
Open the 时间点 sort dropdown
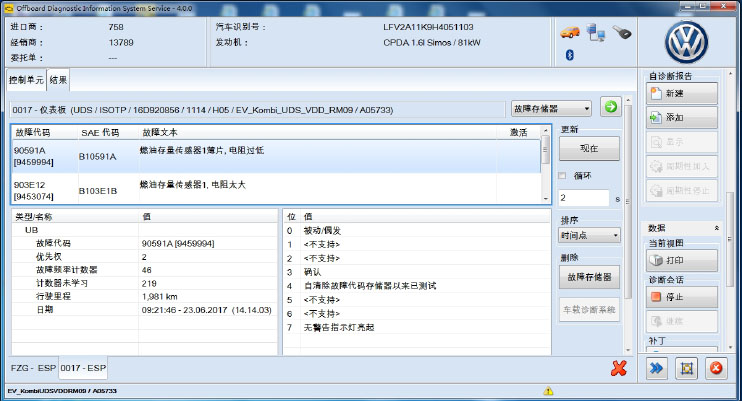click(589, 235)
